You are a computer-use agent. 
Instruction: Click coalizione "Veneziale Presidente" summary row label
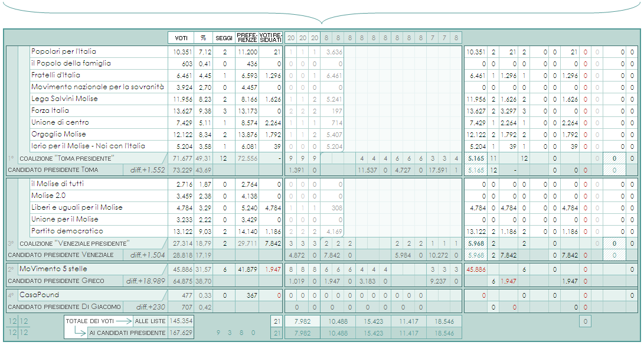tap(74, 244)
